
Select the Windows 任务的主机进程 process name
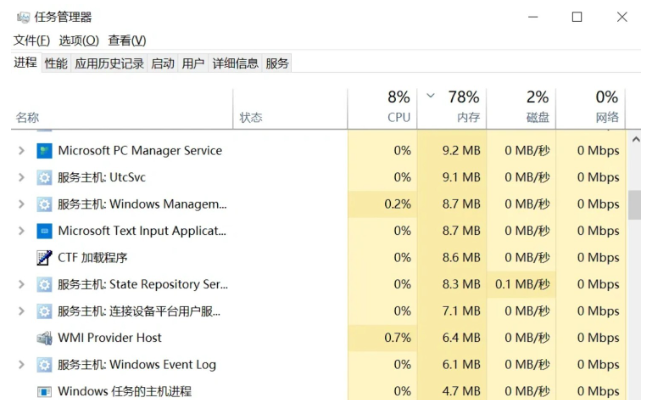(125, 391)
